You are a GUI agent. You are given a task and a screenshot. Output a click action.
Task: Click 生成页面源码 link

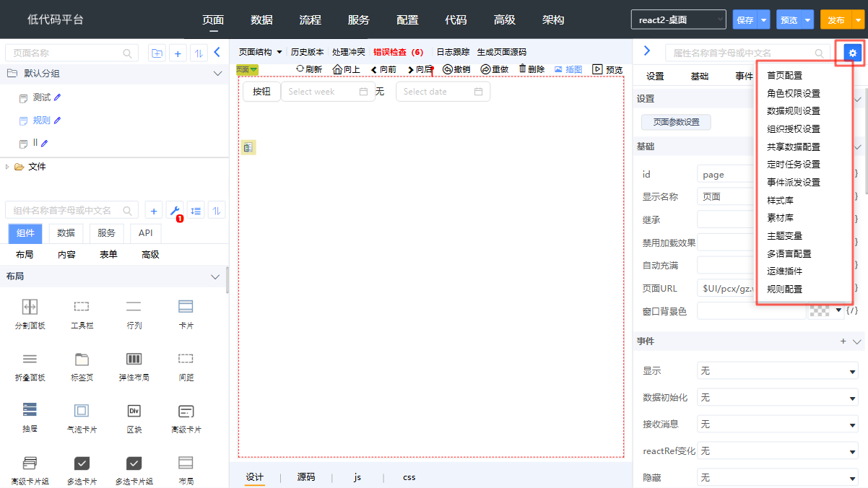coord(502,52)
